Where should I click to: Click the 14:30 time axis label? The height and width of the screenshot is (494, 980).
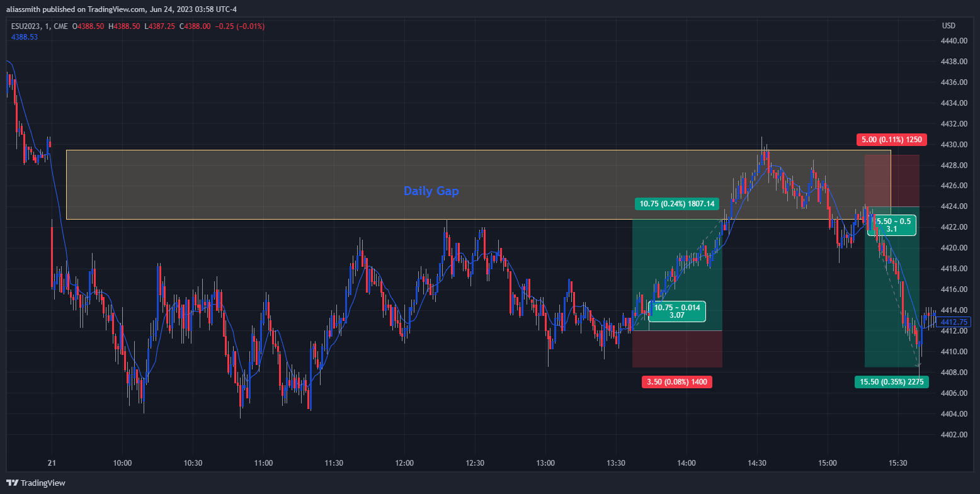(x=757, y=463)
